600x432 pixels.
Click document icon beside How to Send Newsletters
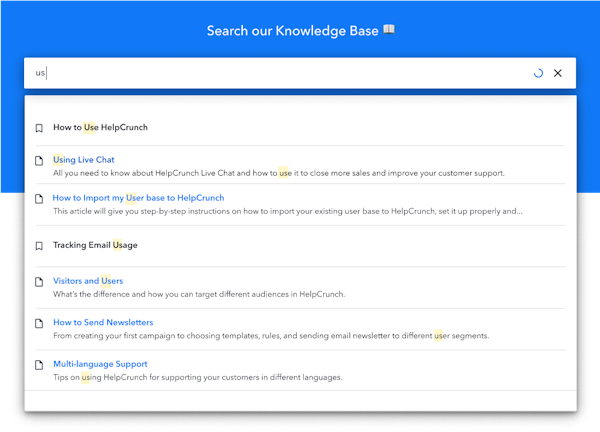pyautogui.click(x=39, y=323)
